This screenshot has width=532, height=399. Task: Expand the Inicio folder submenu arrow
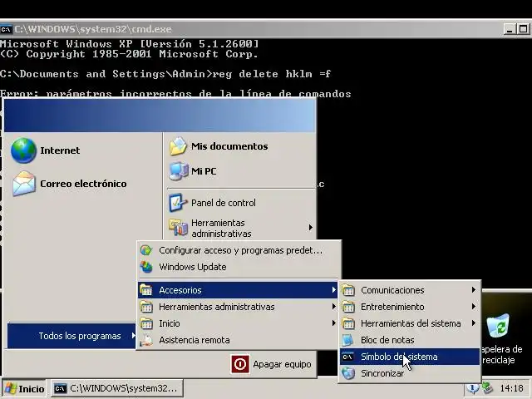pyautogui.click(x=334, y=323)
